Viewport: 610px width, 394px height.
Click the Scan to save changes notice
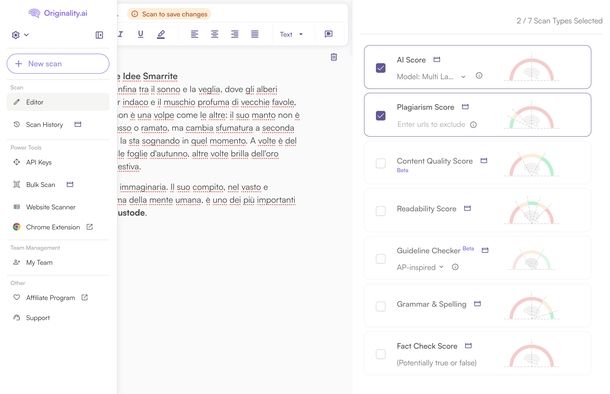(169, 14)
